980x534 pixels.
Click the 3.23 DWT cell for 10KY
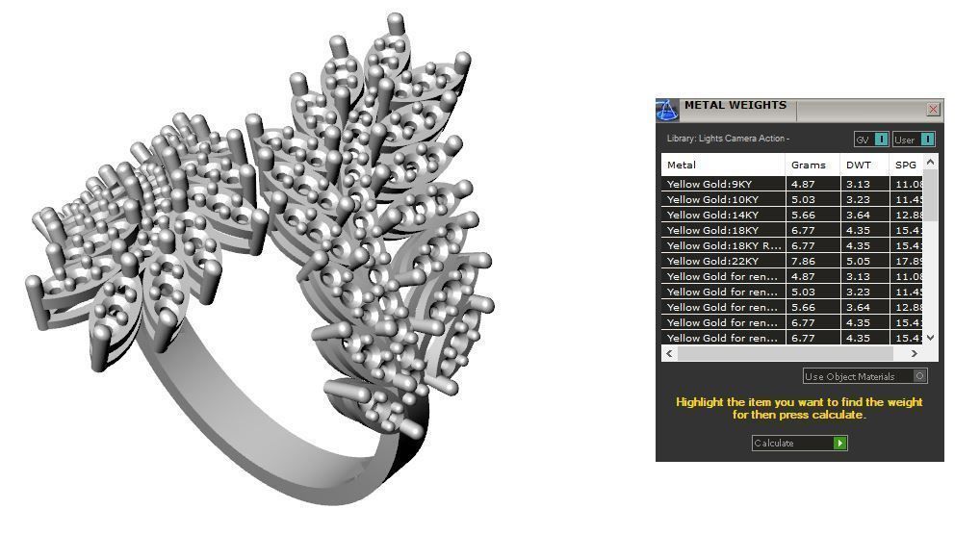click(864, 199)
